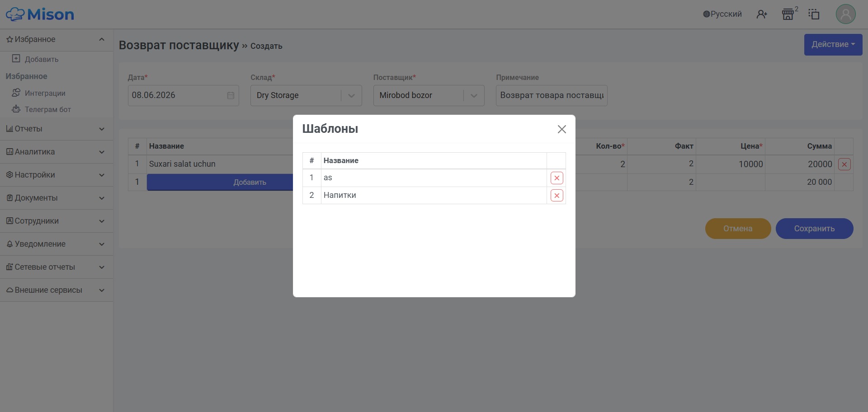This screenshot has height=412, width=868.
Task: Open the Действие dropdown button
Action: [x=833, y=44]
